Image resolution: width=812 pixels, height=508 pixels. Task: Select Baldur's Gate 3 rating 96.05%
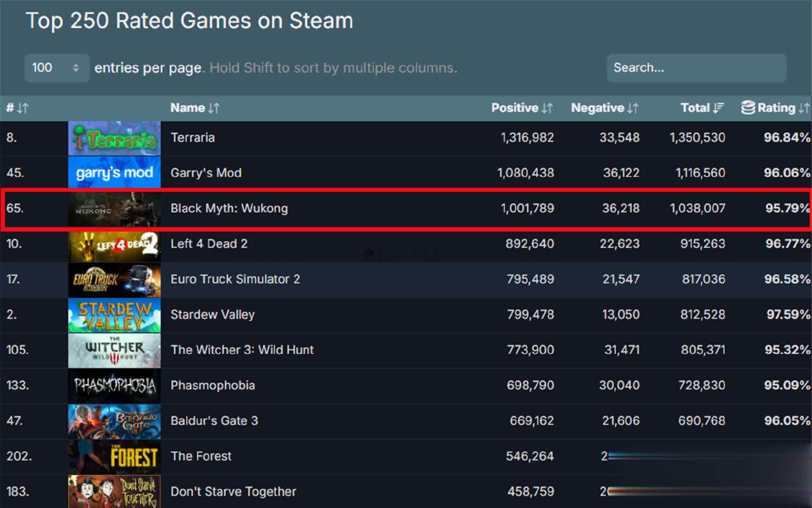(x=787, y=421)
